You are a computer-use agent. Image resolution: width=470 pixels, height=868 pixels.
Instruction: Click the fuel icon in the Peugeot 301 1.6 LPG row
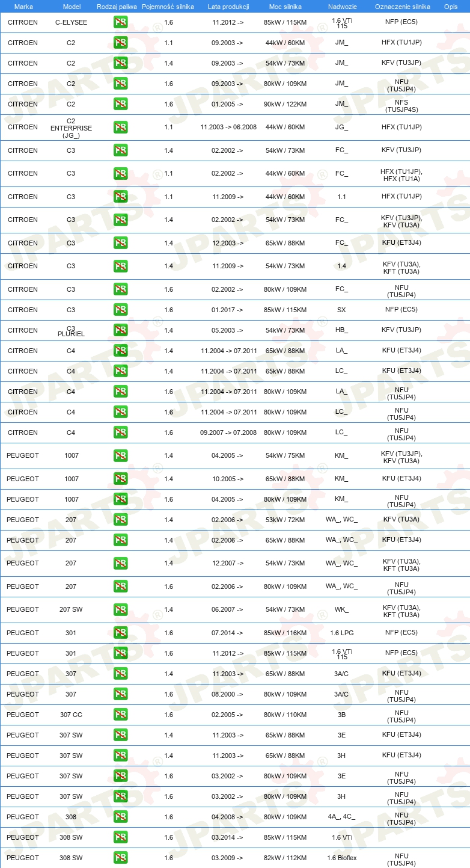[x=120, y=633]
